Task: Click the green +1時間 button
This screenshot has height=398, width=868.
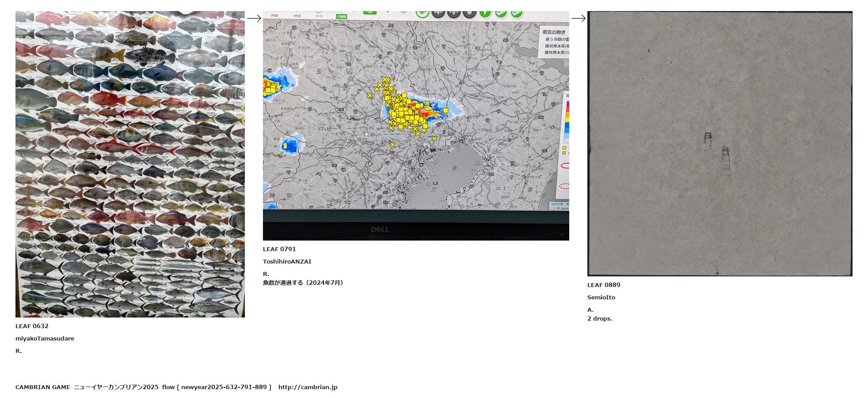Action: (x=341, y=17)
